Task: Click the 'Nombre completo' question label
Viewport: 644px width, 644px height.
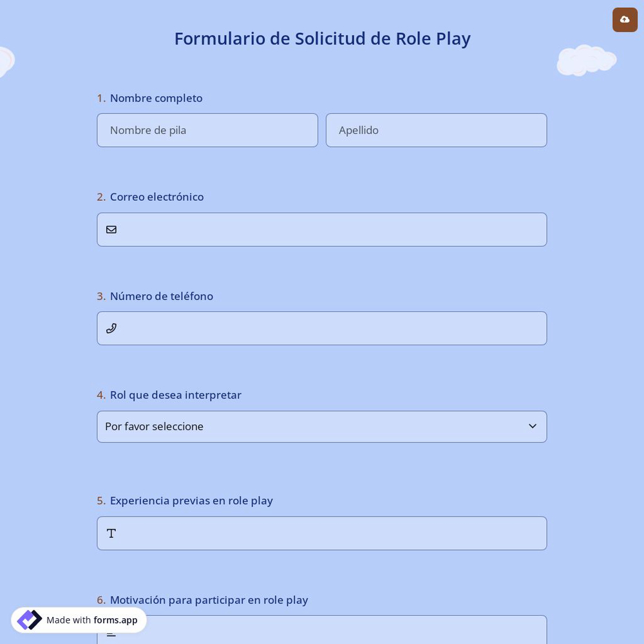Action: pos(156,98)
